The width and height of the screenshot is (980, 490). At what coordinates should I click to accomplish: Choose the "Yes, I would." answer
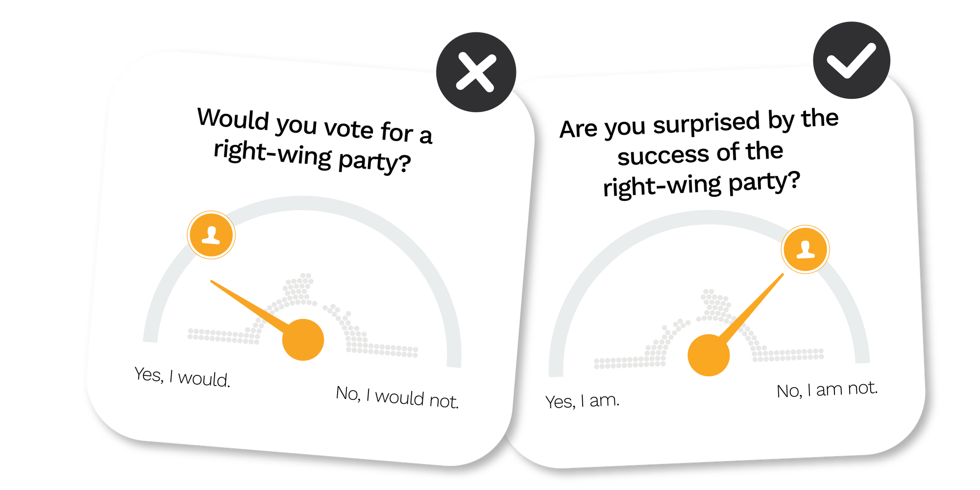[x=182, y=377]
